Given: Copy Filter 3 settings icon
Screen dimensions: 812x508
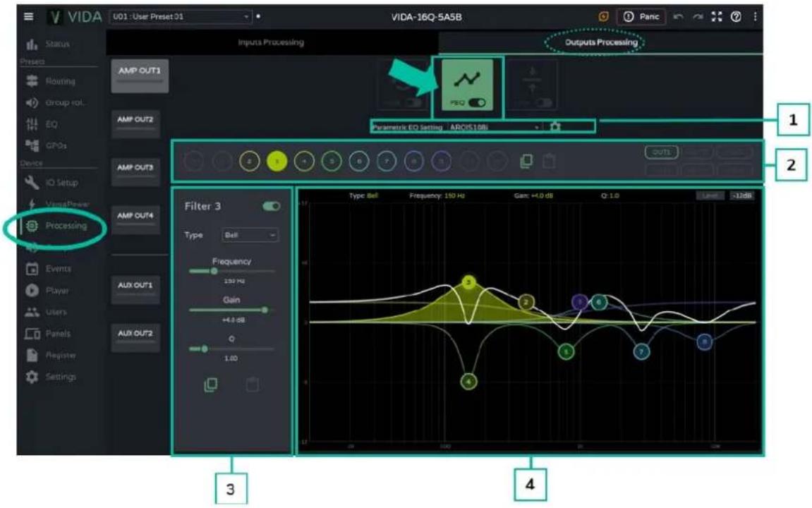Looking at the screenshot, I should 211,385.
